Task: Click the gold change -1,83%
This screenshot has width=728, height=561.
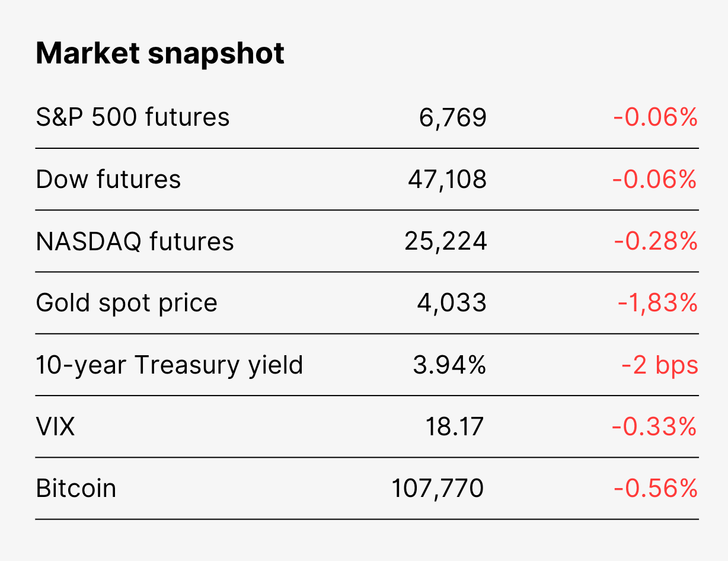Action: point(657,303)
